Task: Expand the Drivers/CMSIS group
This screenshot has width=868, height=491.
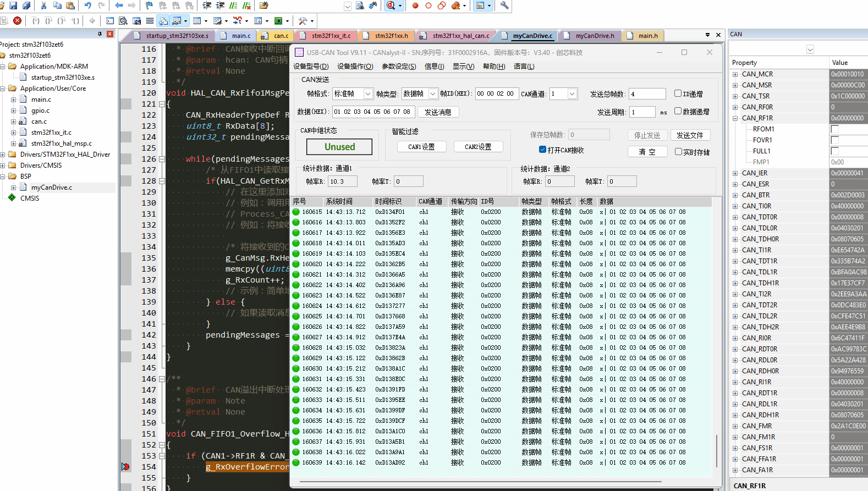Action: [3, 165]
